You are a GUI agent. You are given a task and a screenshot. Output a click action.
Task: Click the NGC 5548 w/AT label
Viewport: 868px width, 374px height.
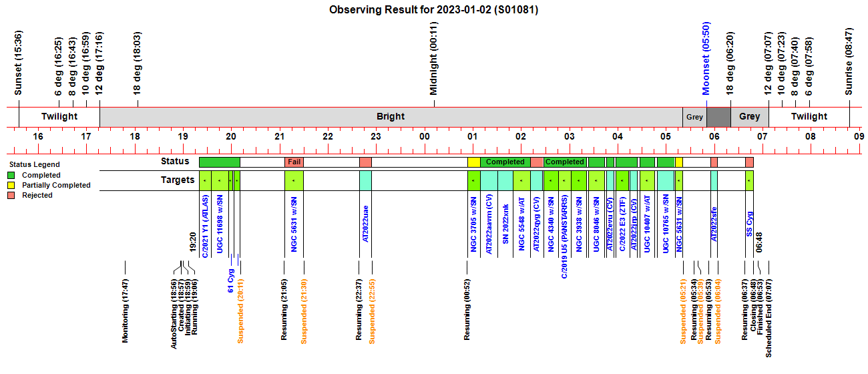522,225
